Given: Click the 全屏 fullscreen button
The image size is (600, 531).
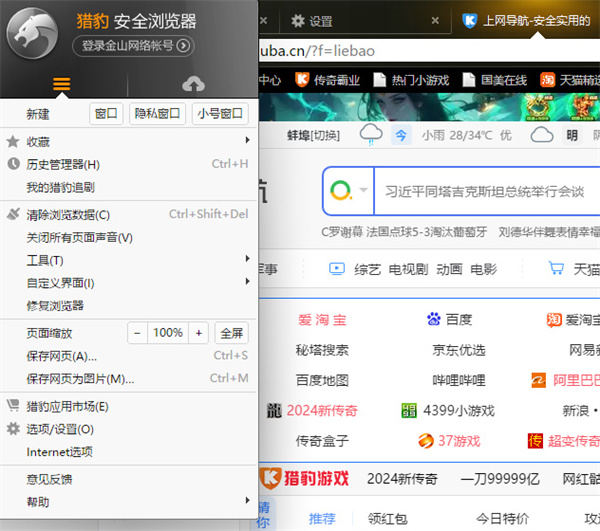Looking at the screenshot, I should [x=232, y=333].
